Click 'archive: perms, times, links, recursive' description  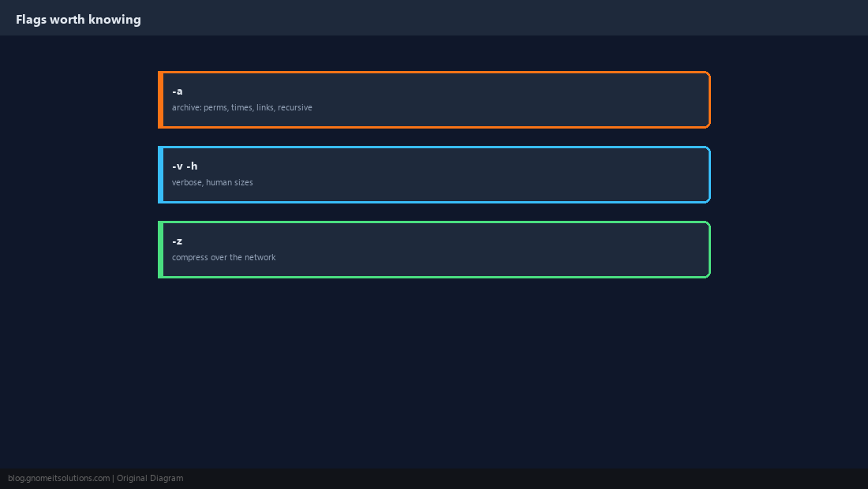242,107
